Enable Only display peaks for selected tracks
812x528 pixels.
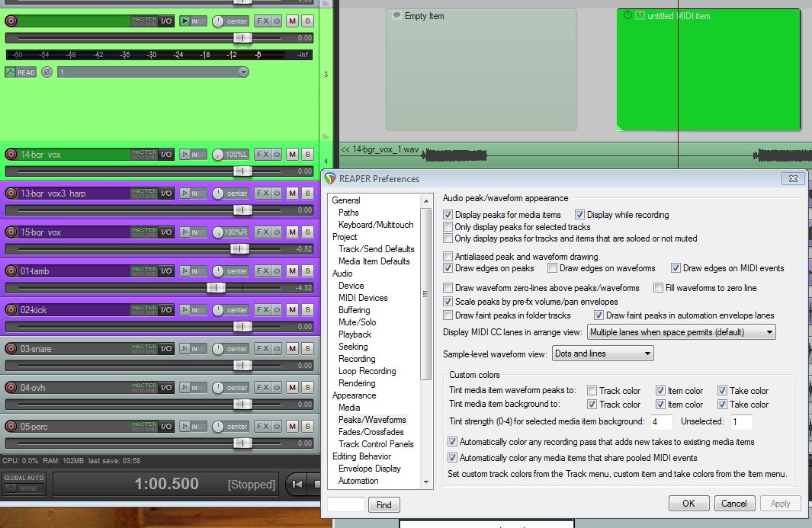point(448,227)
